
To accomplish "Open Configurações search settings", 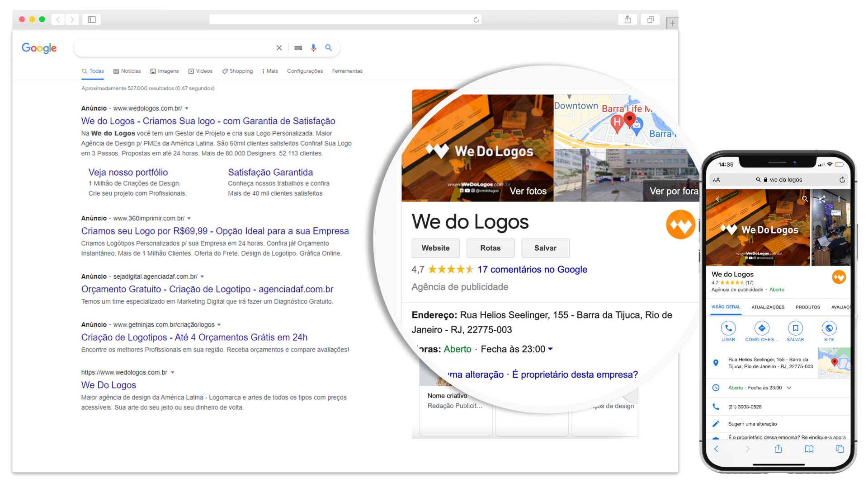I will click(x=305, y=71).
